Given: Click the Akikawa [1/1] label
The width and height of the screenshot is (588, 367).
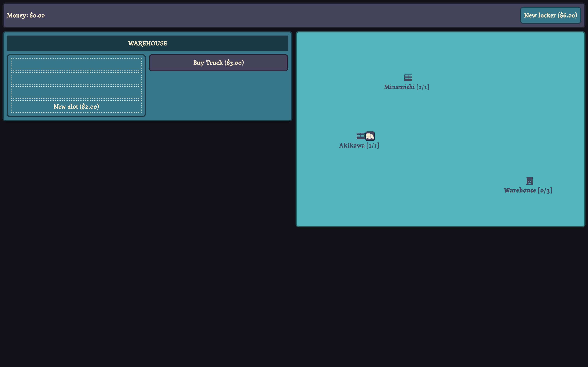Looking at the screenshot, I should pyautogui.click(x=359, y=146).
